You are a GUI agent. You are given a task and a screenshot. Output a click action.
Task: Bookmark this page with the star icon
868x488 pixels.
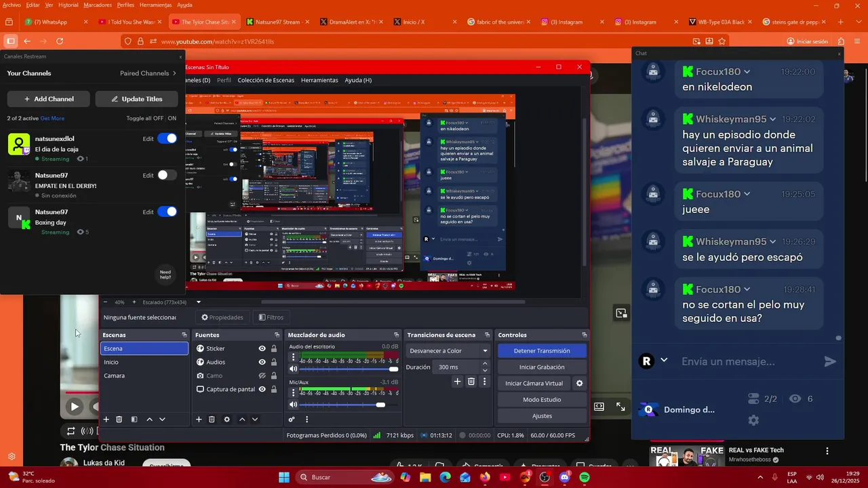tap(722, 41)
